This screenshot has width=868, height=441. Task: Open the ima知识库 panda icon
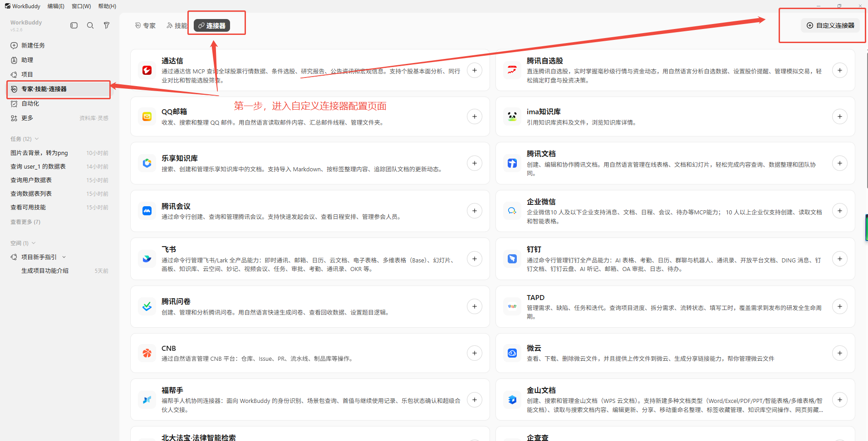pos(512,116)
